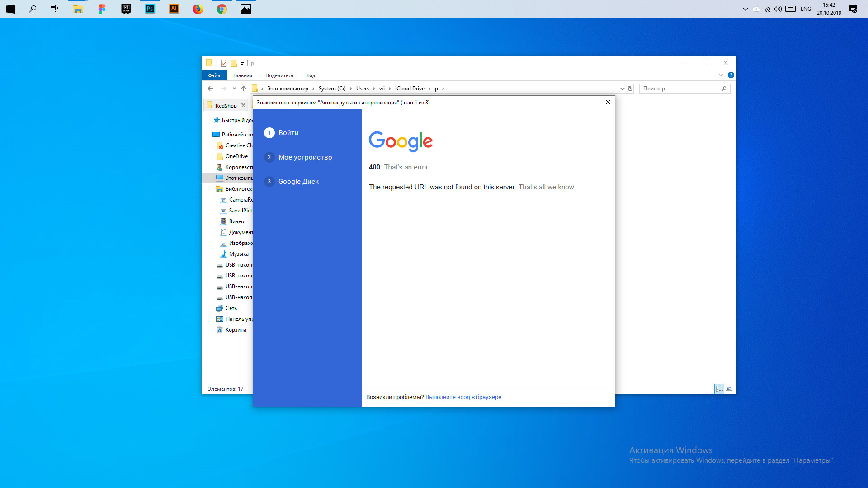
Task: Close the Backup and Sync dialog
Action: 608,102
